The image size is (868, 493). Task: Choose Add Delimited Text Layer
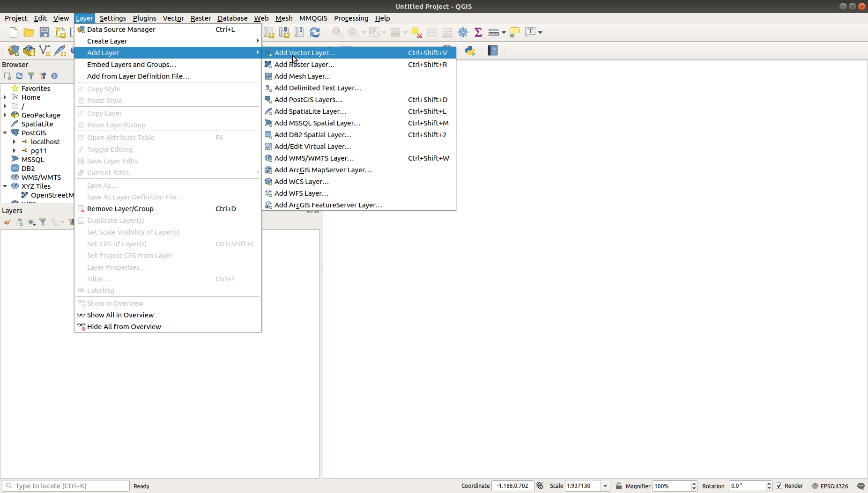click(318, 88)
